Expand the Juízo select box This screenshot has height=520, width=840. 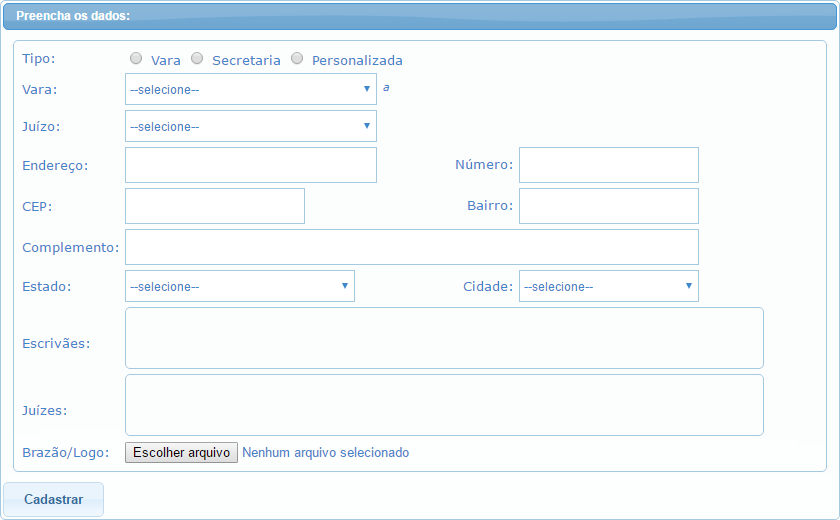[250, 126]
